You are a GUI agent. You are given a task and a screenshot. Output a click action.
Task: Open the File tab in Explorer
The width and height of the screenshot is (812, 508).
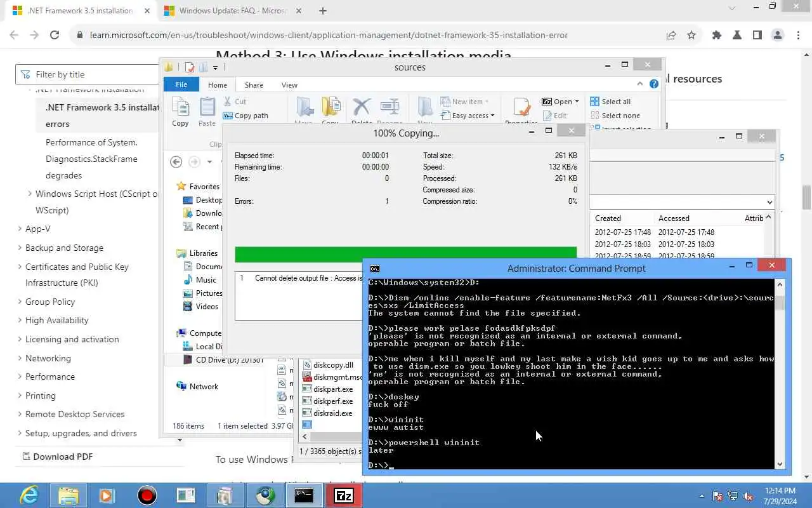[x=181, y=84]
